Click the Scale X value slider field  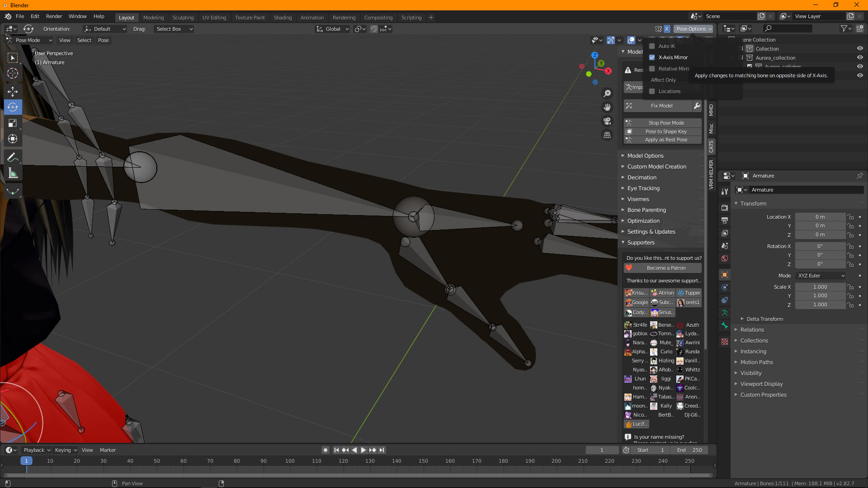coord(820,287)
